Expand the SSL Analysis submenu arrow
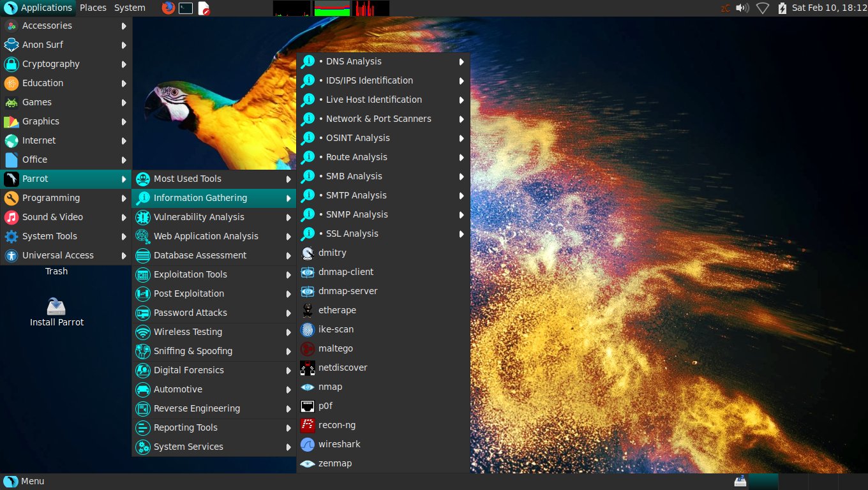The height and width of the screenshot is (490, 868). click(x=461, y=234)
